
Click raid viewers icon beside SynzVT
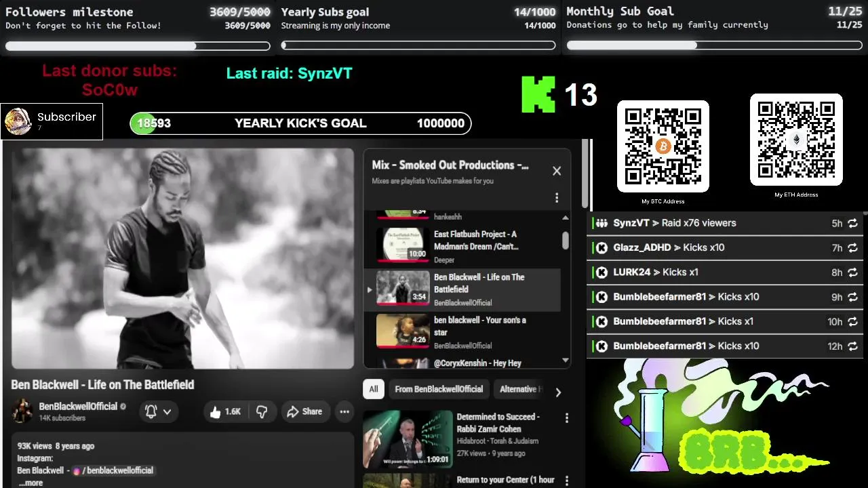pos(601,223)
